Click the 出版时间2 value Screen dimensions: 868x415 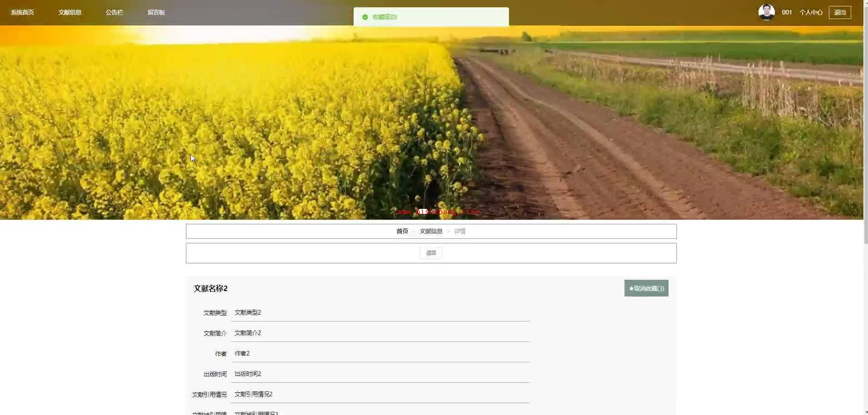point(248,374)
